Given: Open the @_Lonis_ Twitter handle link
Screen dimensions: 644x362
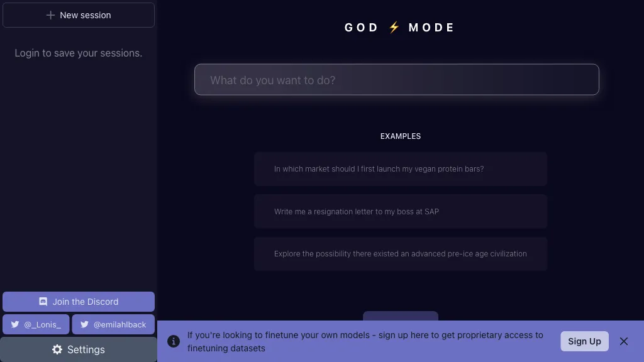Looking at the screenshot, I should [43, 324].
